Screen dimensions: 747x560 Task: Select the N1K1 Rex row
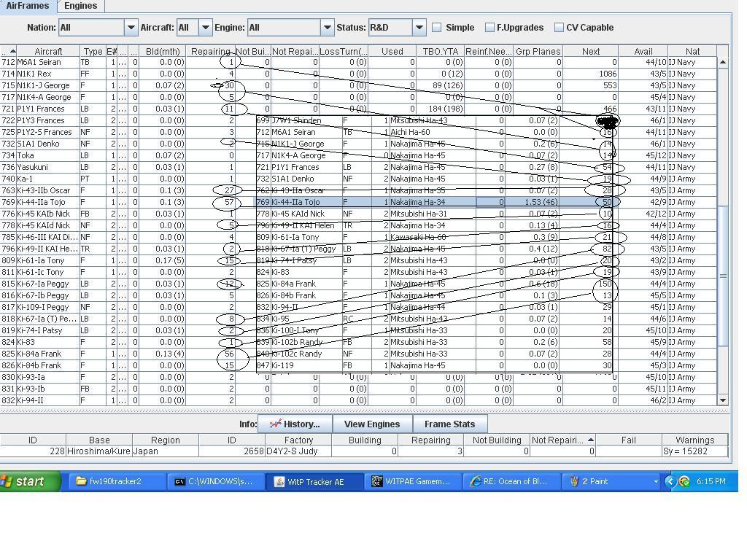click(358, 74)
